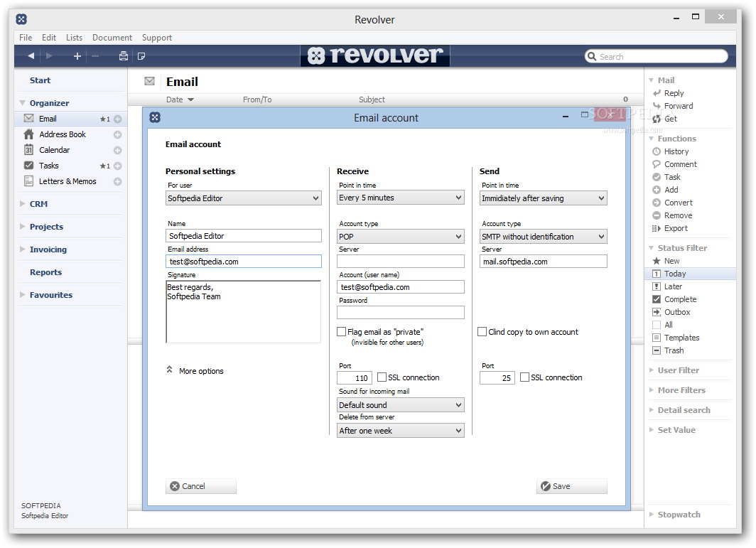Remove item with the minus toolbar icon
Screen dimensions: 756x548
(95, 56)
